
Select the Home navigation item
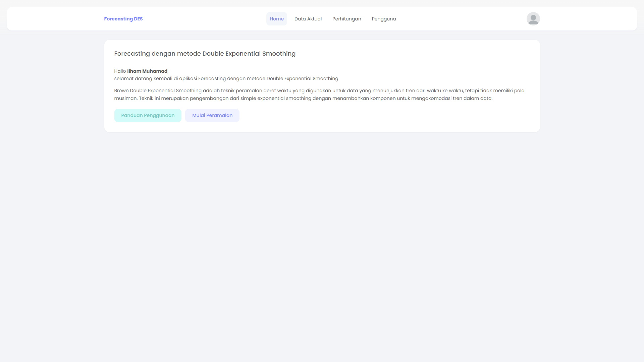[x=277, y=19]
